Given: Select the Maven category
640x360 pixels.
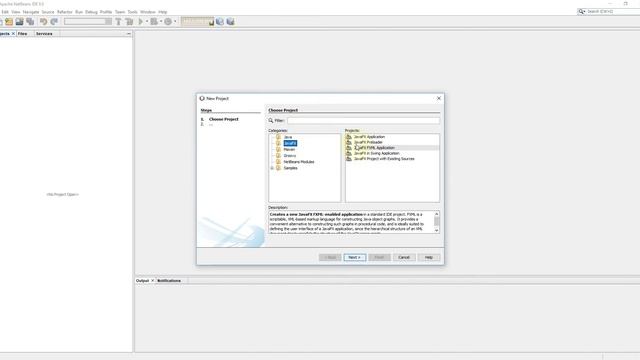Looking at the screenshot, I should point(289,149).
